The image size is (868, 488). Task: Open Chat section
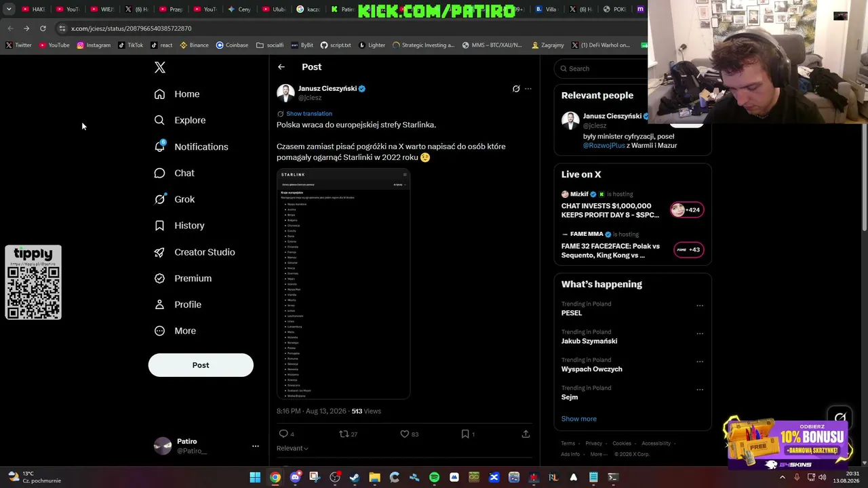pyautogui.click(x=174, y=173)
